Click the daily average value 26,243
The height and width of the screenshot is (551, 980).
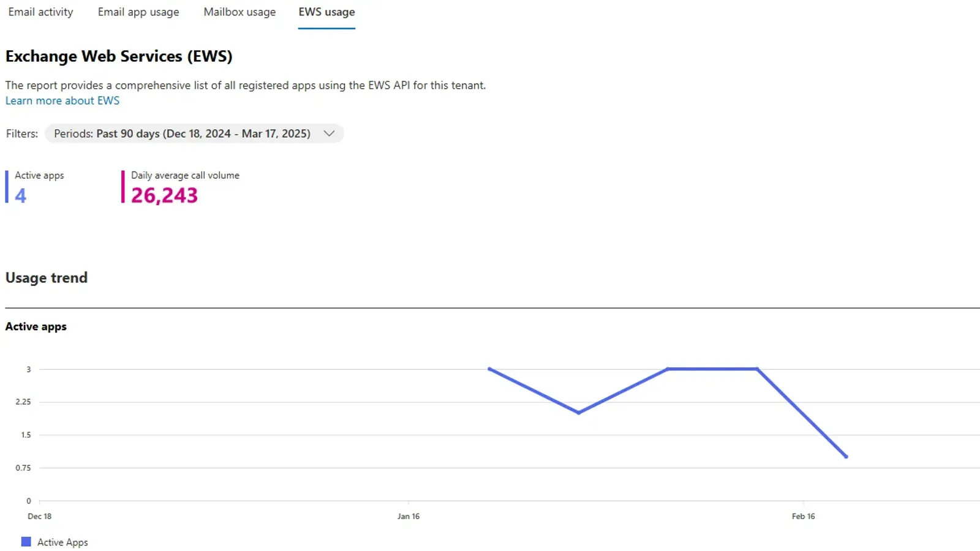tap(164, 195)
